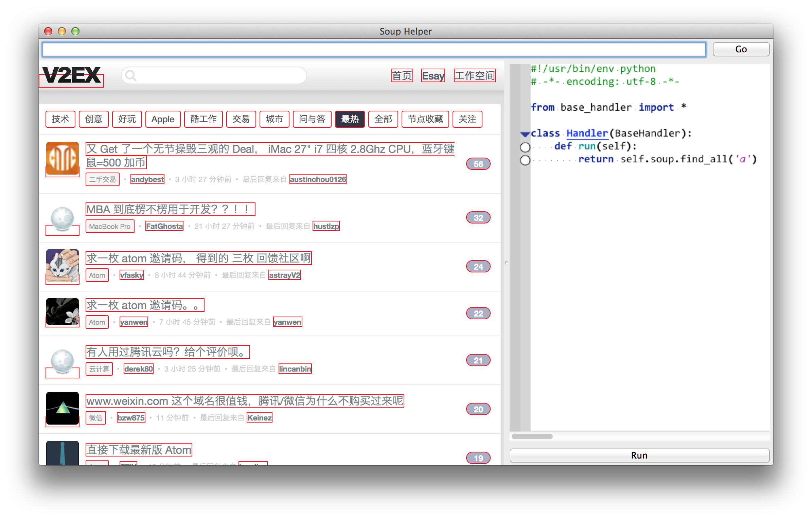This screenshot has height=519, width=812.
Task: Select the 全部 tab
Action: (x=383, y=119)
